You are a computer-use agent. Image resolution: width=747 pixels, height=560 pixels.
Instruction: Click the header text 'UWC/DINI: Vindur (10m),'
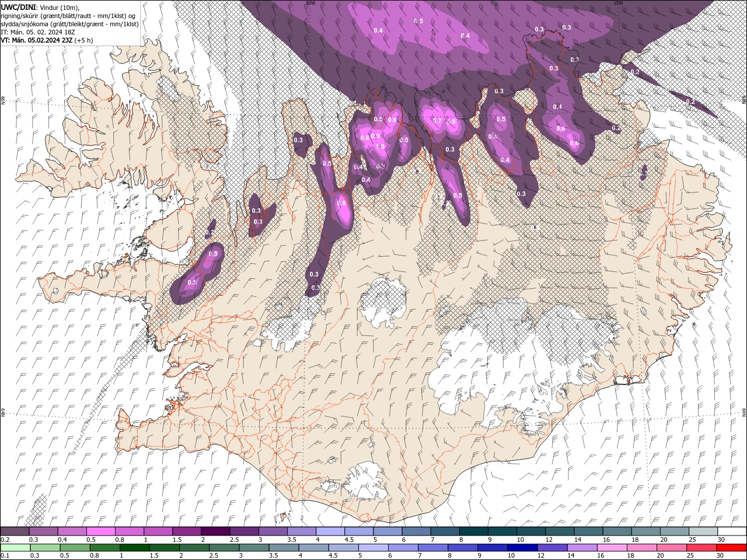click(x=40, y=7)
